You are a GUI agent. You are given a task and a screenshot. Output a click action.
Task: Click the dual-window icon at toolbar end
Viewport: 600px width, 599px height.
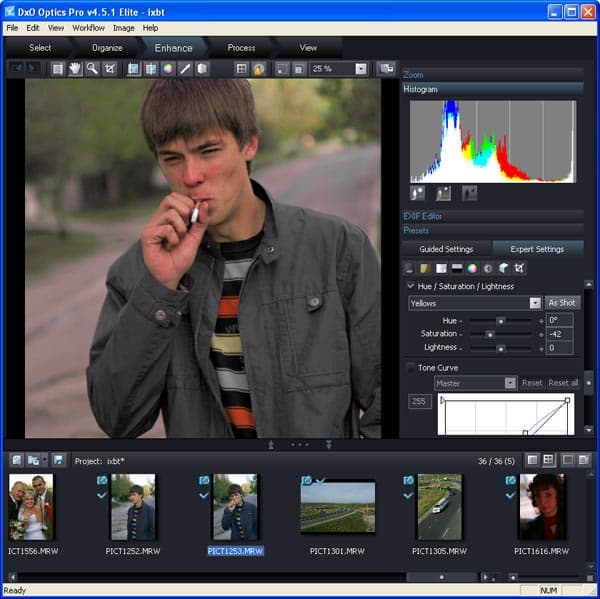point(386,69)
